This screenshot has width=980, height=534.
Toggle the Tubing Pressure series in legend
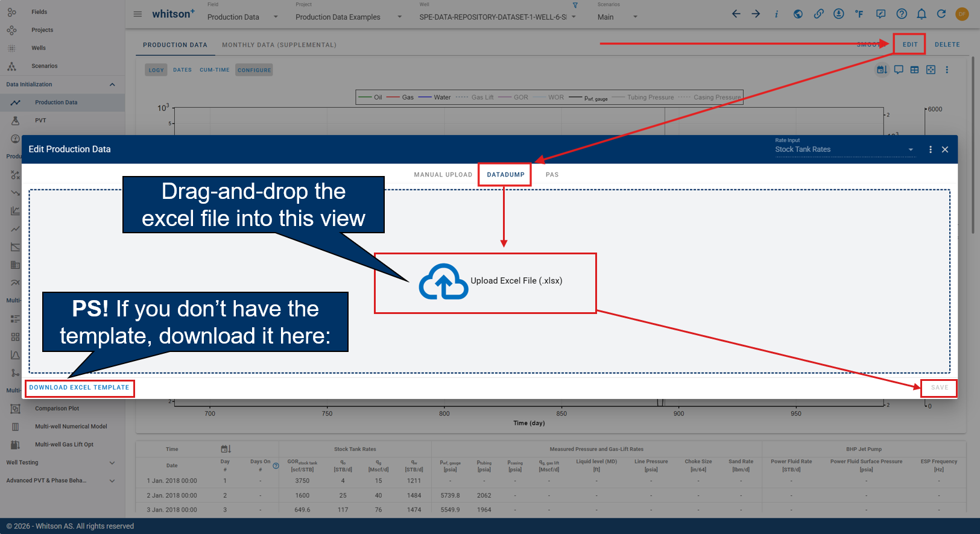(x=643, y=97)
